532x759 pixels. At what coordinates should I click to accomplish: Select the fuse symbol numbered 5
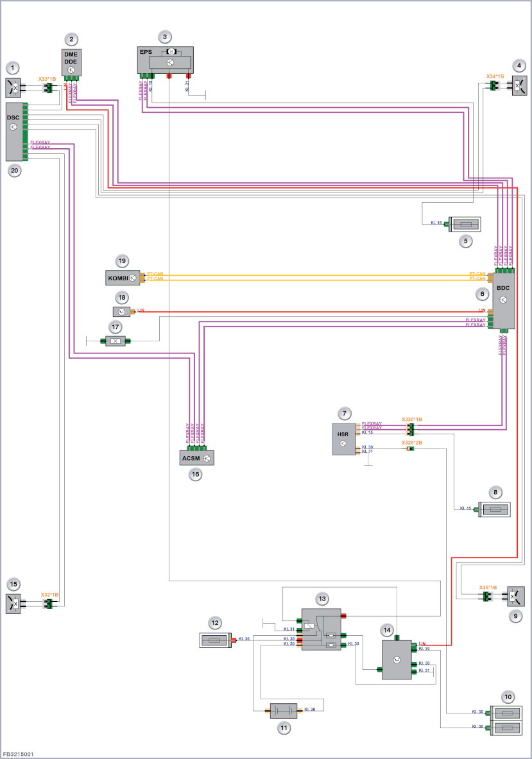[465, 224]
